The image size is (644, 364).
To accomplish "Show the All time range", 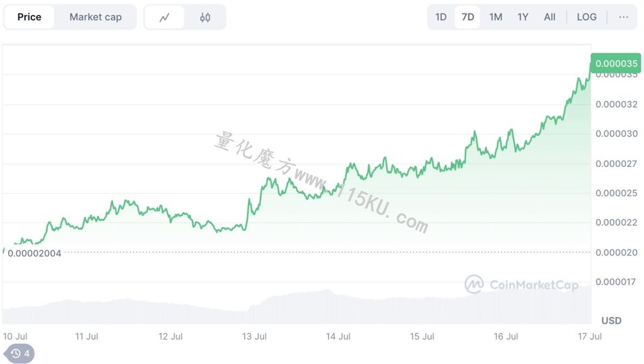I will click(549, 17).
